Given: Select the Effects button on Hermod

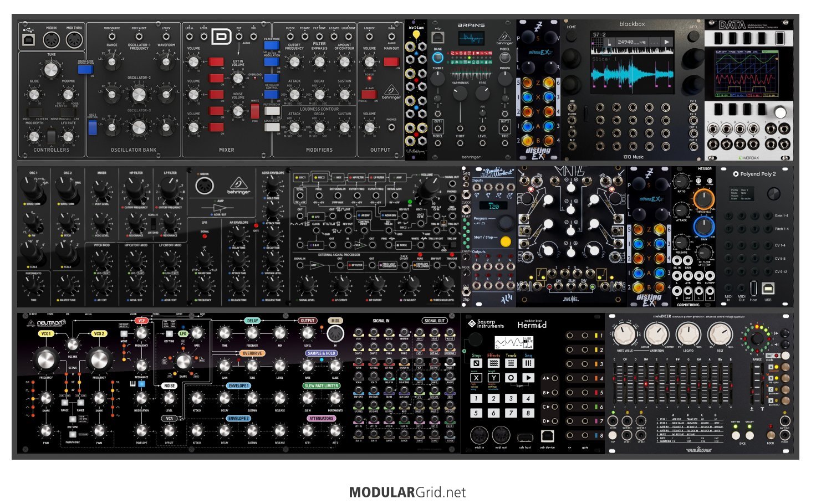Looking at the screenshot, I should (x=493, y=363).
